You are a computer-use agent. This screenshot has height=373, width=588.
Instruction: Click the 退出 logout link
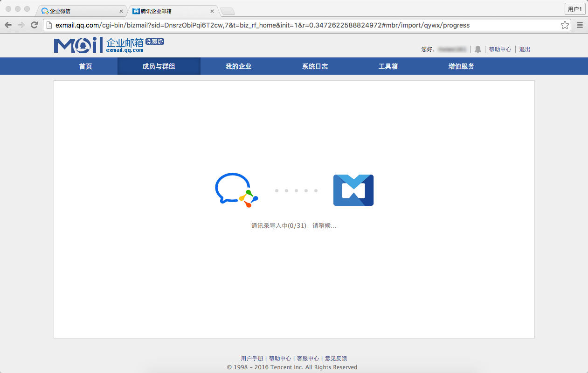click(x=525, y=49)
